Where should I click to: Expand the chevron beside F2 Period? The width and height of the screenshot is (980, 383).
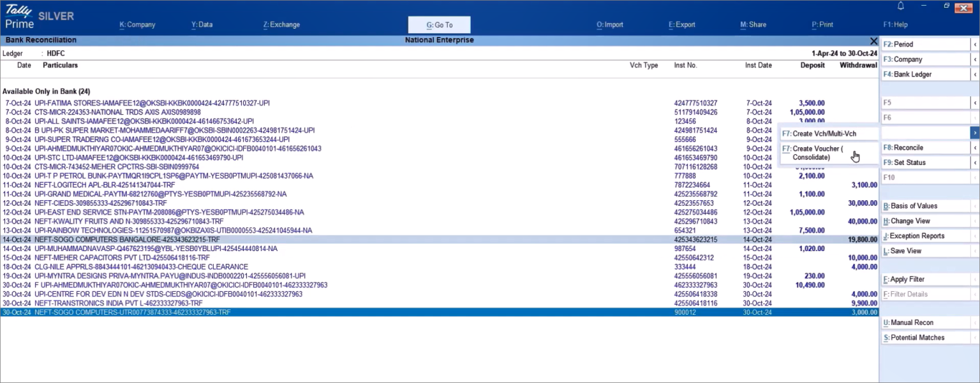pyautogui.click(x=975, y=44)
